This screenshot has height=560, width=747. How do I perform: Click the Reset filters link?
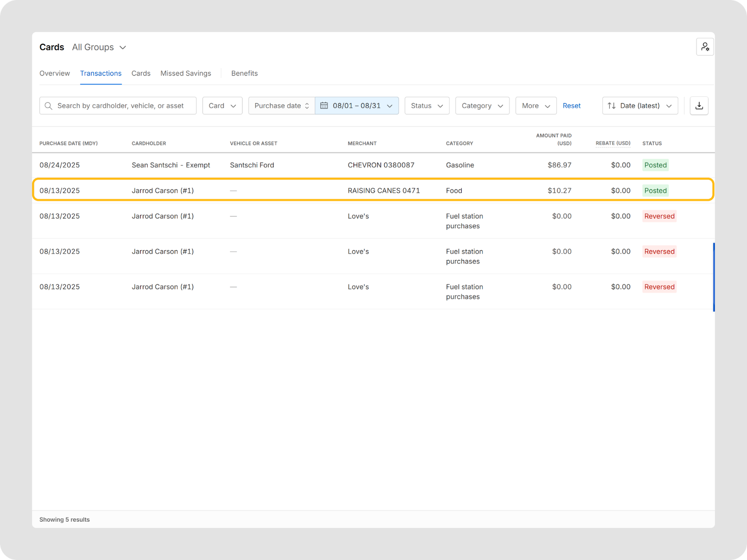point(571,106)
